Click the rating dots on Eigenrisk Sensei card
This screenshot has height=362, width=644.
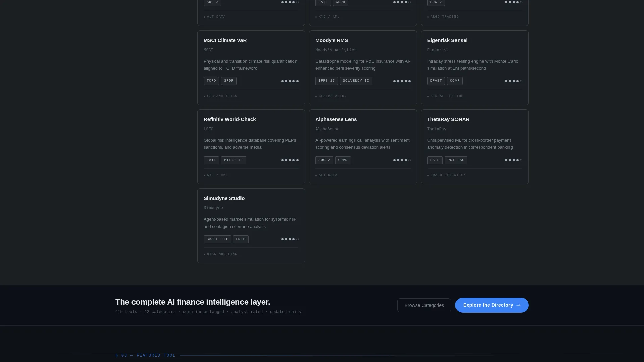[x=514, y=81]
